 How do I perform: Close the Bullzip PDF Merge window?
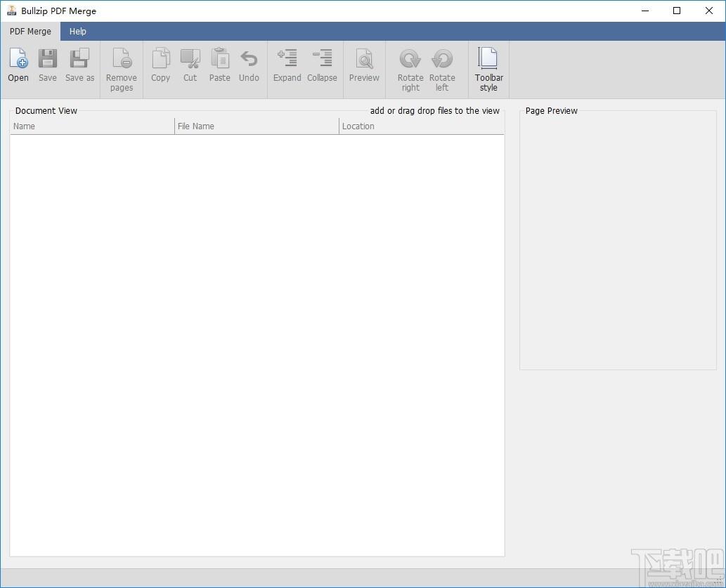coord(709,11)
